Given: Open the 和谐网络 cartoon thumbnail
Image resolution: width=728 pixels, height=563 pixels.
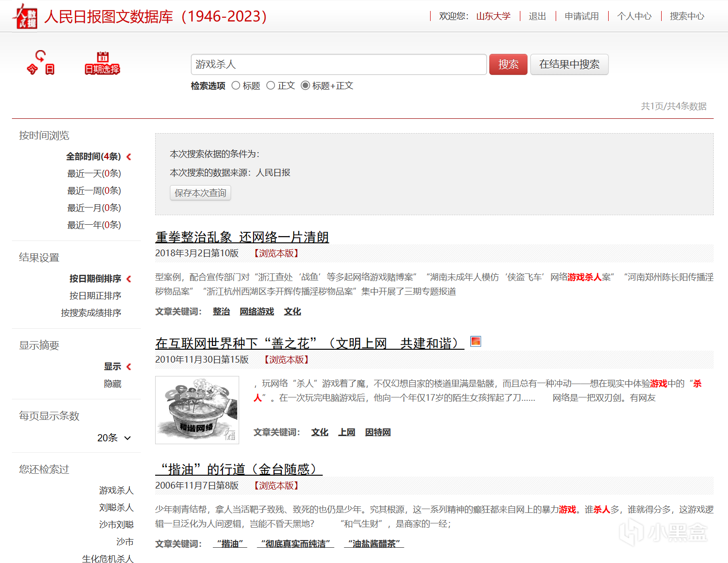Looking at the screenshot, I should (x=197, y=410).
